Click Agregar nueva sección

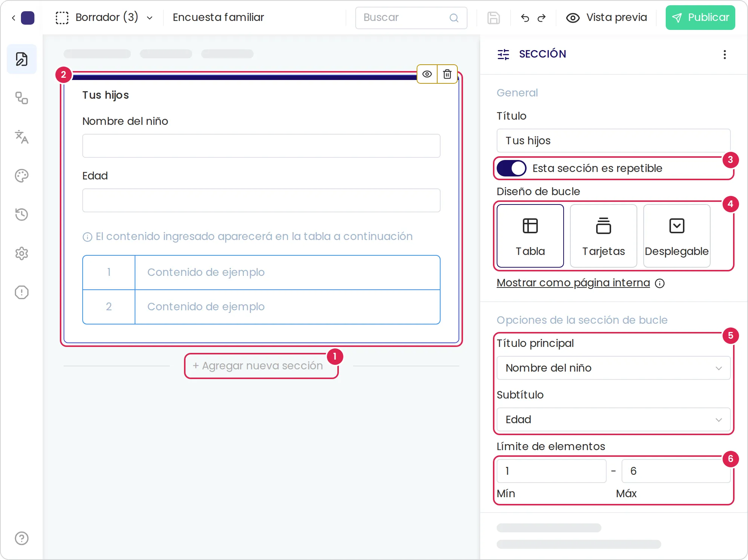coord(258,366)
